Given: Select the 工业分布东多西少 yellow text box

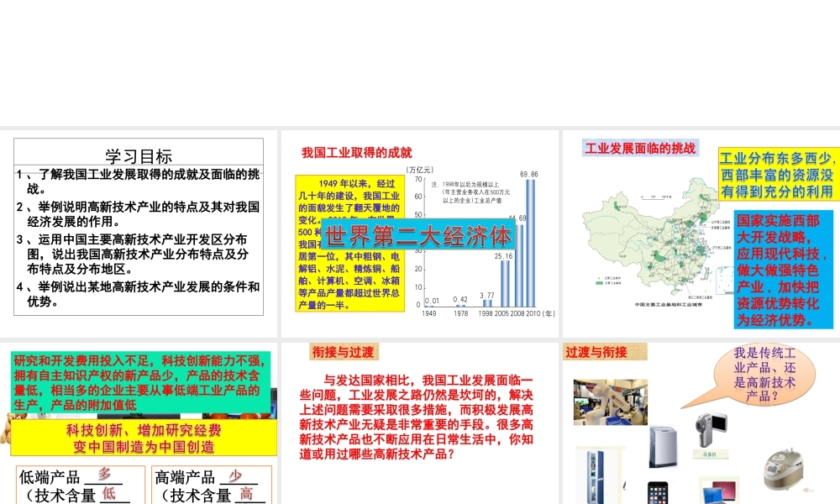Looking at the screenshot, I should [778, 175].
